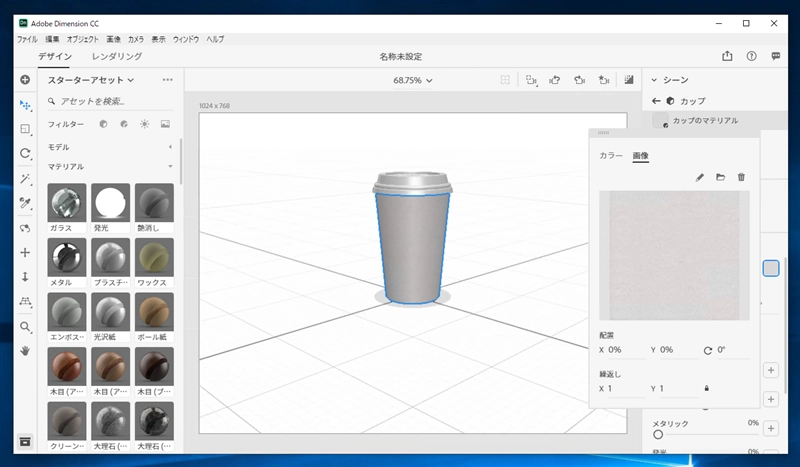This screenshot has height=467, width=800.
Task: Click the メタリック slider handle
Action: [x=658, y=434]
